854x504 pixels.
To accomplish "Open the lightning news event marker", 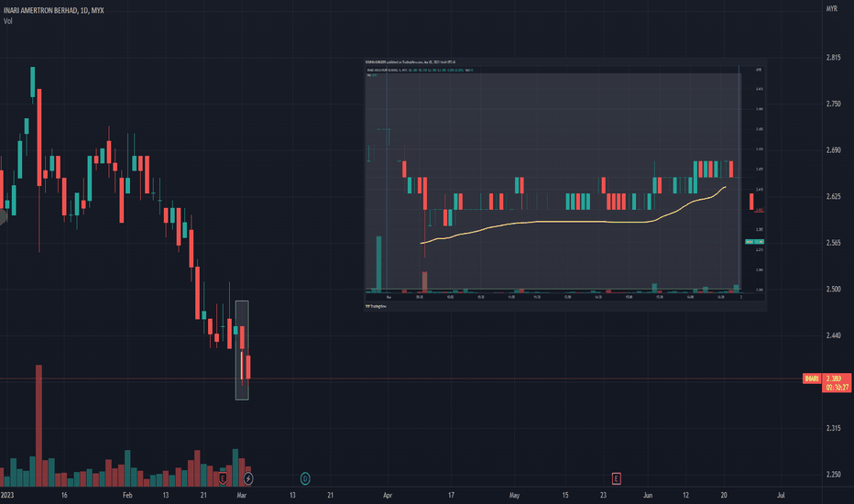I will (247, 479).
